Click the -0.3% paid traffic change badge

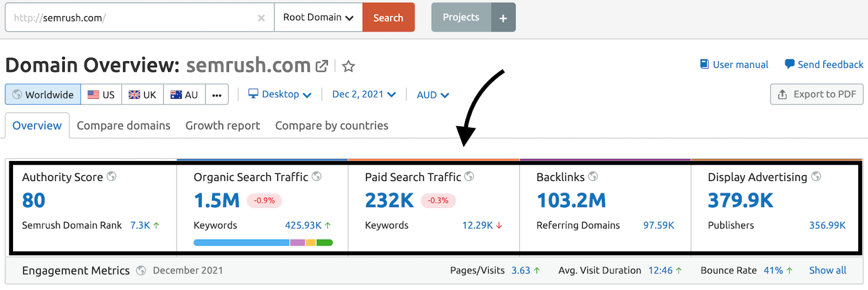pos(438,201)
